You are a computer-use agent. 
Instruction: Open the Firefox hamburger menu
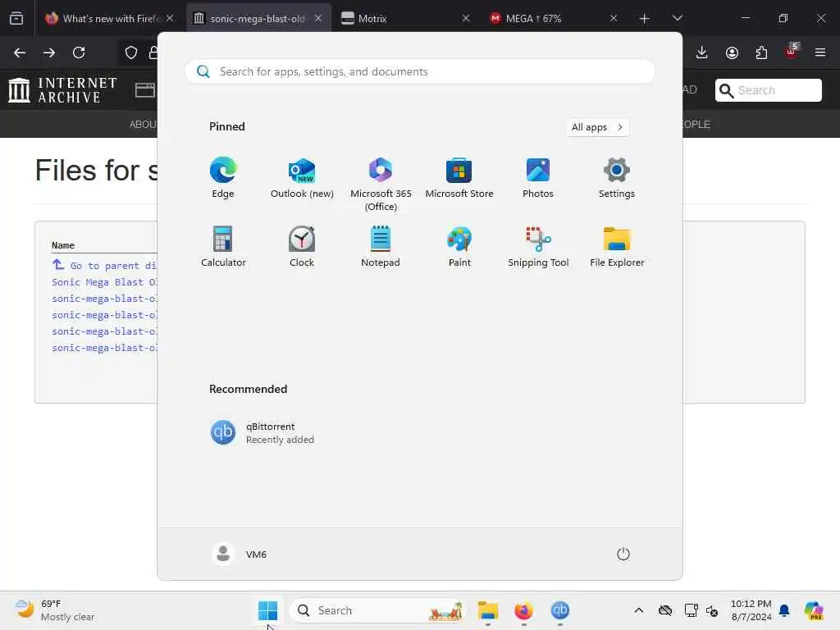(820, 52)
